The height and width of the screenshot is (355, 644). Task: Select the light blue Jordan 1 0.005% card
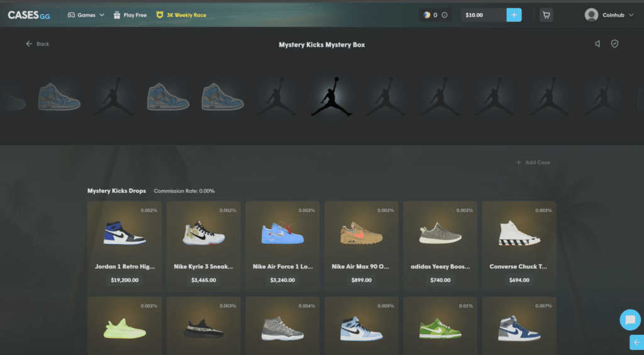point(361,326)
